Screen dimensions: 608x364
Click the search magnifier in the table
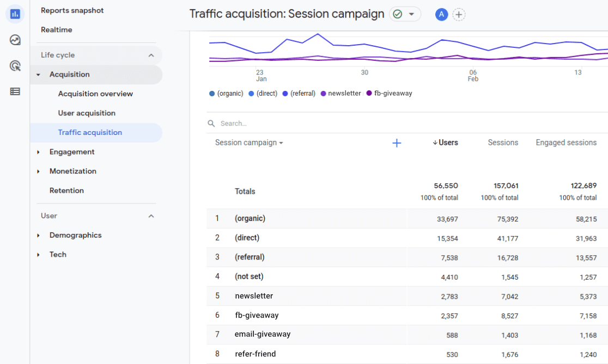[211, 123]
